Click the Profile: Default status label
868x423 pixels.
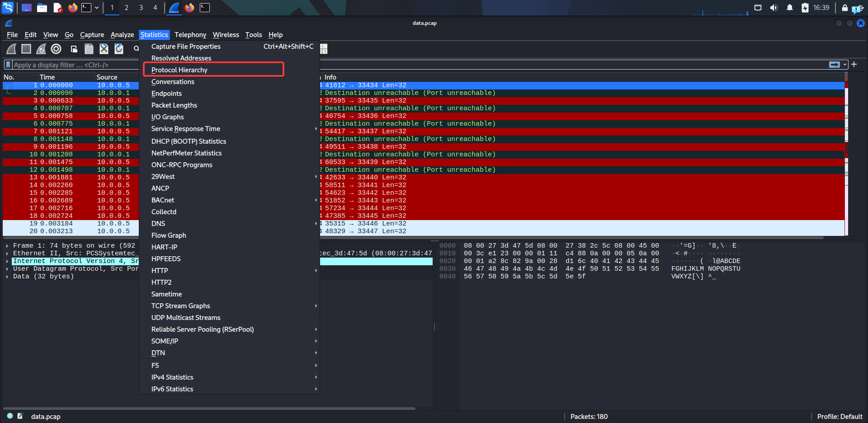pos(840,417)
